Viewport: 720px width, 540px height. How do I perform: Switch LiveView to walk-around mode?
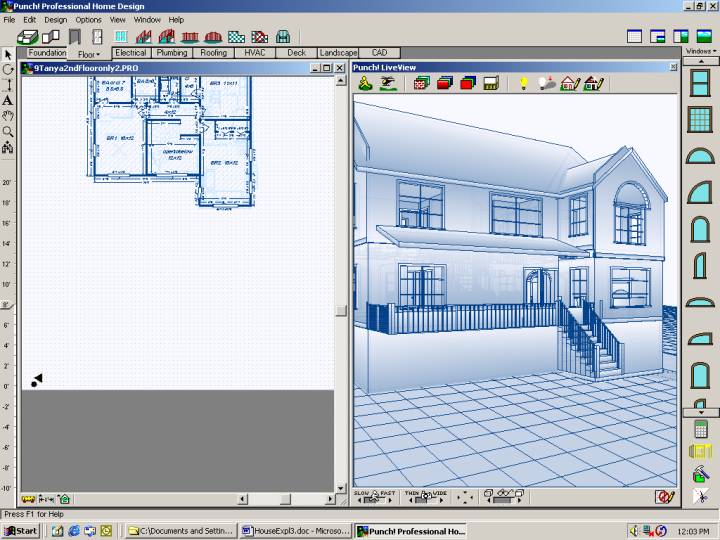[x=366, y=84]
